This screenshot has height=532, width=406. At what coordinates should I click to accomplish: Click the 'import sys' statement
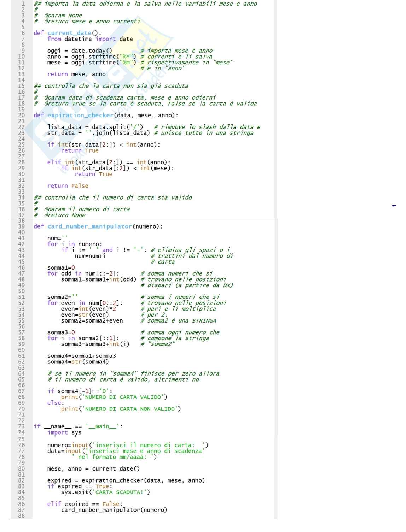pyautogui.click(x=64, y=432)
